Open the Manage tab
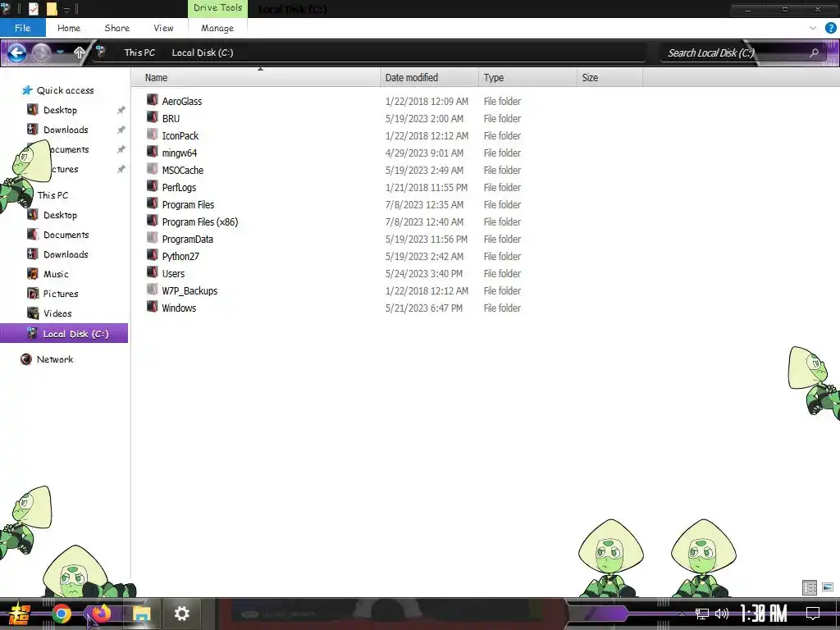Image resolution: width=840 pixels, height=630 pixels. click(x=217, y=28)
